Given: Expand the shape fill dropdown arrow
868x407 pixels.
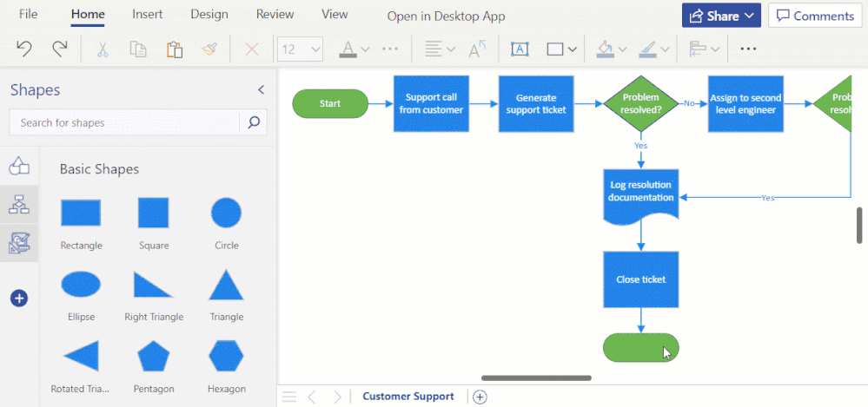Looking at the screenshot, I should click(x=622, y=49).
